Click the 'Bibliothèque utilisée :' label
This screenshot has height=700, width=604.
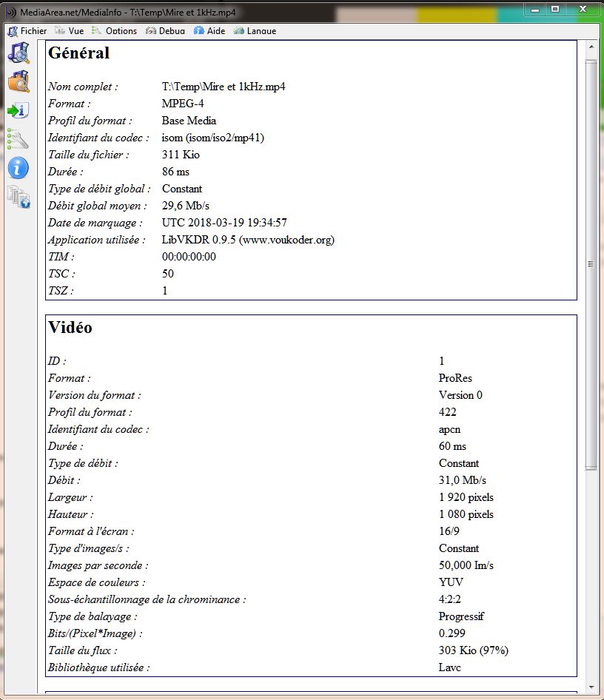[99, 668]
